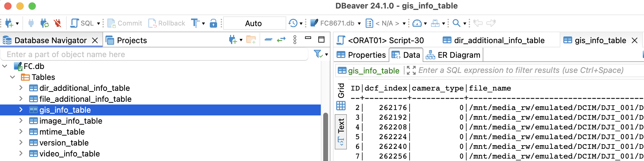Expand file_additional_info_table node
Screen dimensions: 644x161
coord(21,99)
